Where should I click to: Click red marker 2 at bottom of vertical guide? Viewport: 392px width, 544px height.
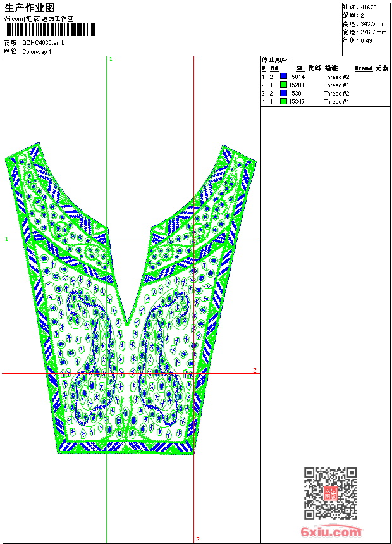(198, 539)
